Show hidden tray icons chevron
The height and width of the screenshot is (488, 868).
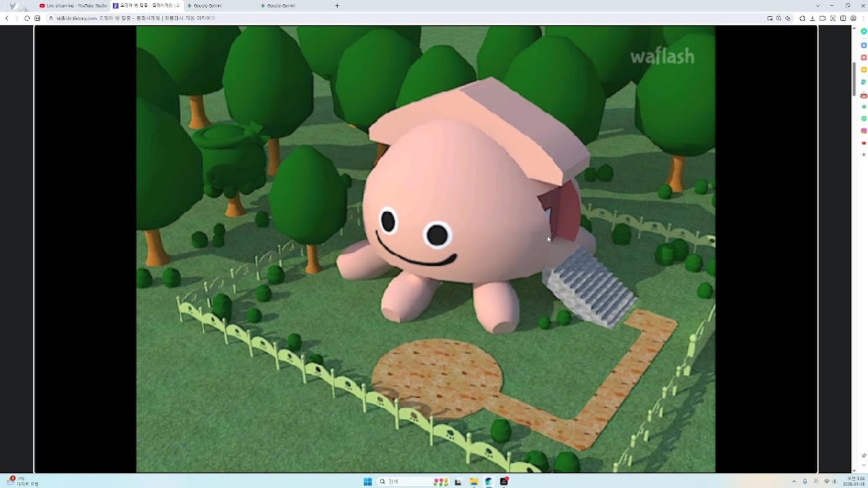(793, 482)
